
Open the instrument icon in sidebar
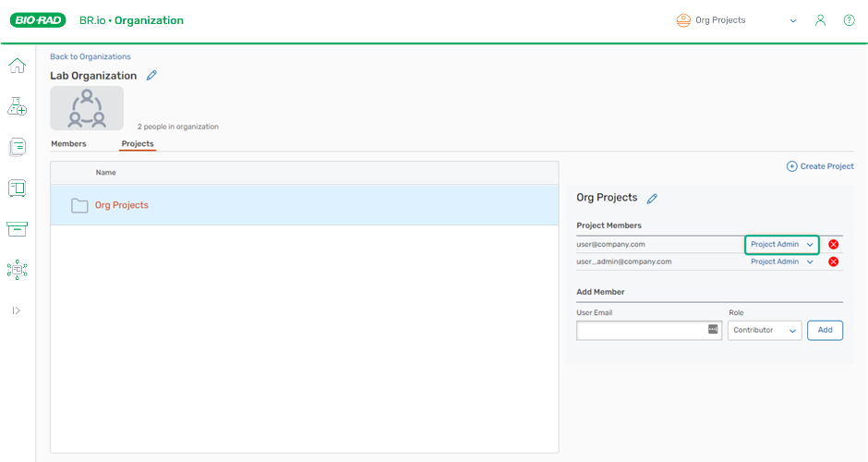(x=17, y=188)
